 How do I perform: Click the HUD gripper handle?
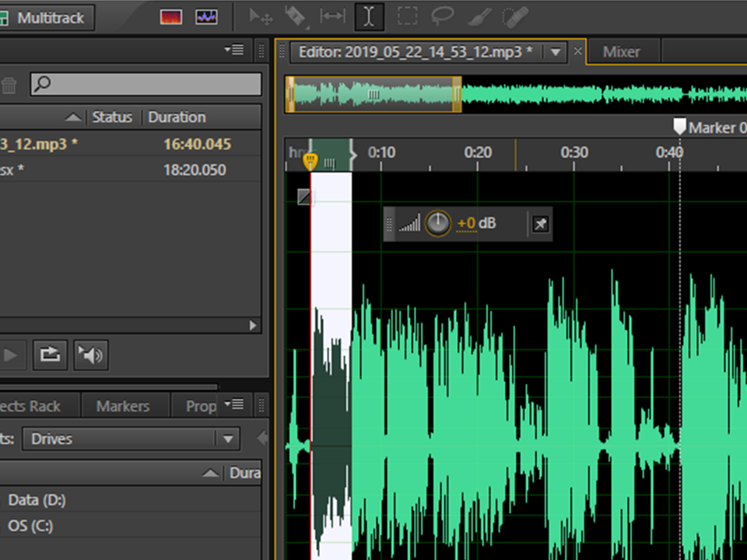point(389,224)
